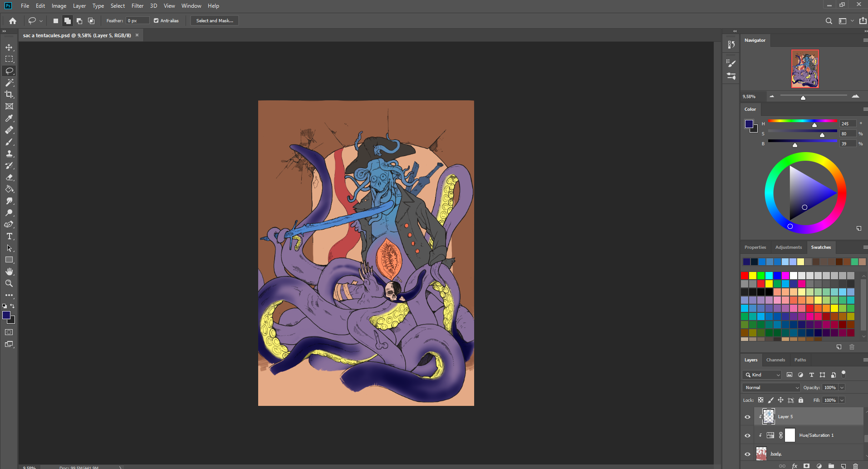868x469 pixels.
Task: Select the Move tool
Action: coord(9,48)
